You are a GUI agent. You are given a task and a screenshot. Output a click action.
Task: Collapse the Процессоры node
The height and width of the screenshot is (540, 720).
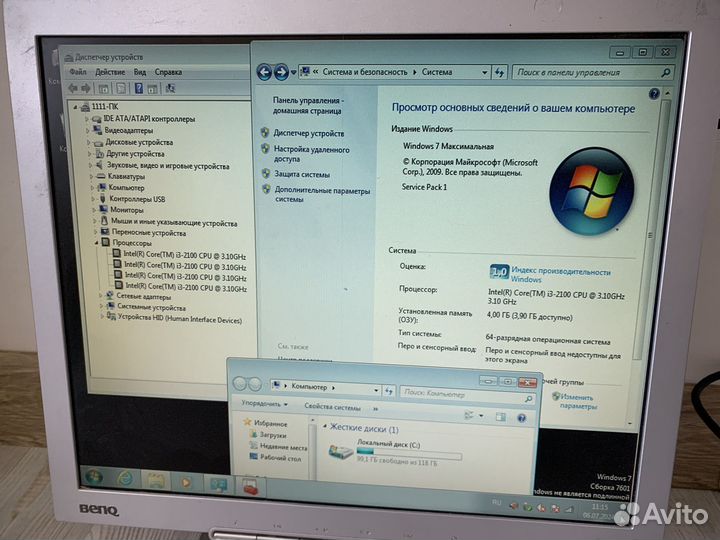tap(96, 242)
